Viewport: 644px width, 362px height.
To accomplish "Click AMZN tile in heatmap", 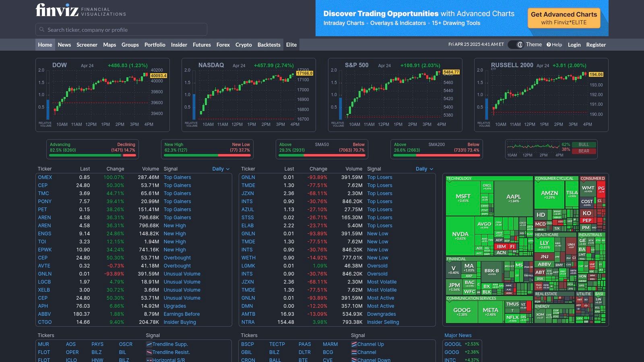I will click(x=549, y=194).
